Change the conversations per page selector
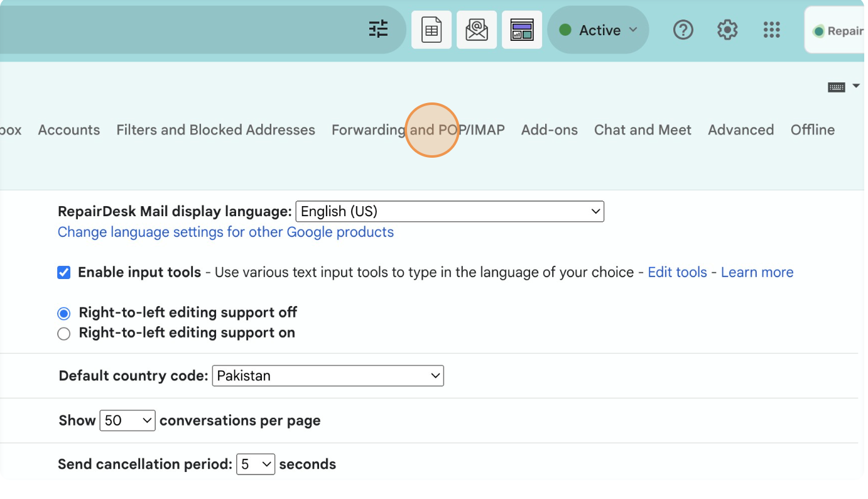 tap(127, 420)
